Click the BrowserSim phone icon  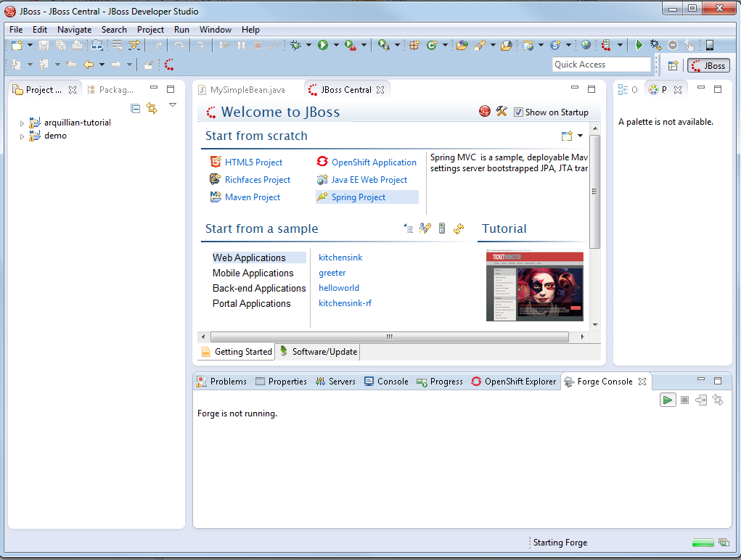[709, 45]
